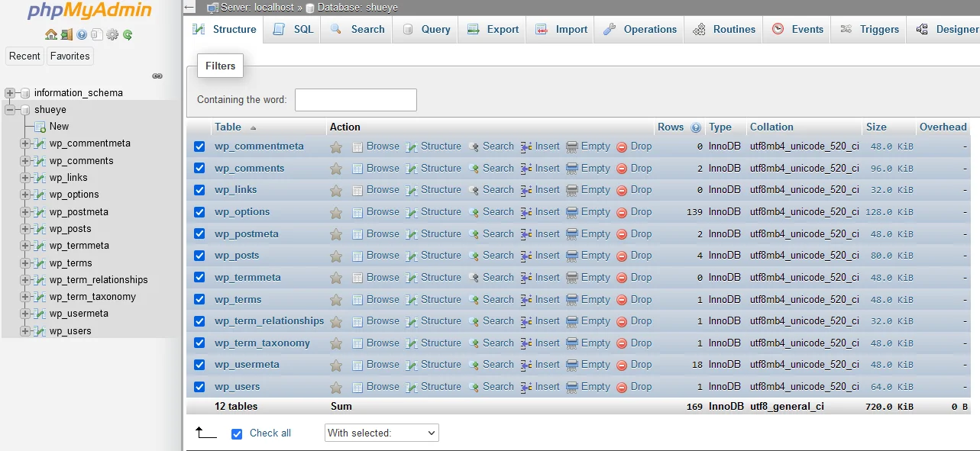Mark wp_users as favorite star
This screenshot has width=980, height=451.
[336, 387]
